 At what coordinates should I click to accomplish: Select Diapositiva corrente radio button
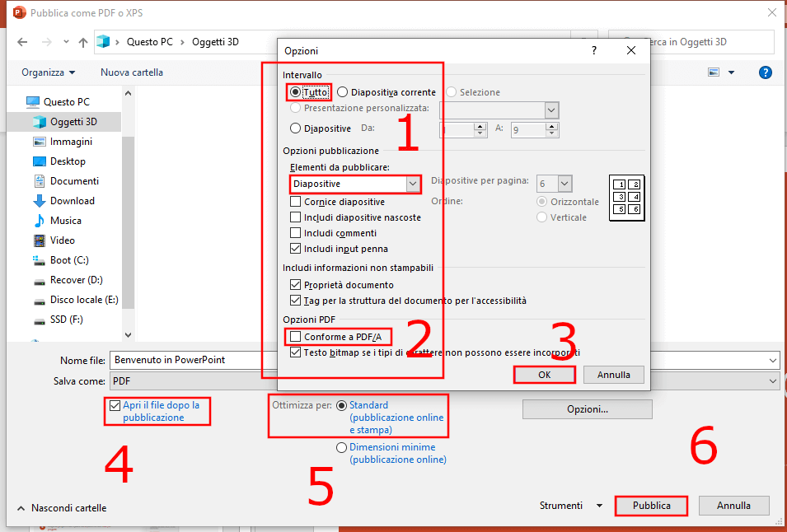point(343,92)
